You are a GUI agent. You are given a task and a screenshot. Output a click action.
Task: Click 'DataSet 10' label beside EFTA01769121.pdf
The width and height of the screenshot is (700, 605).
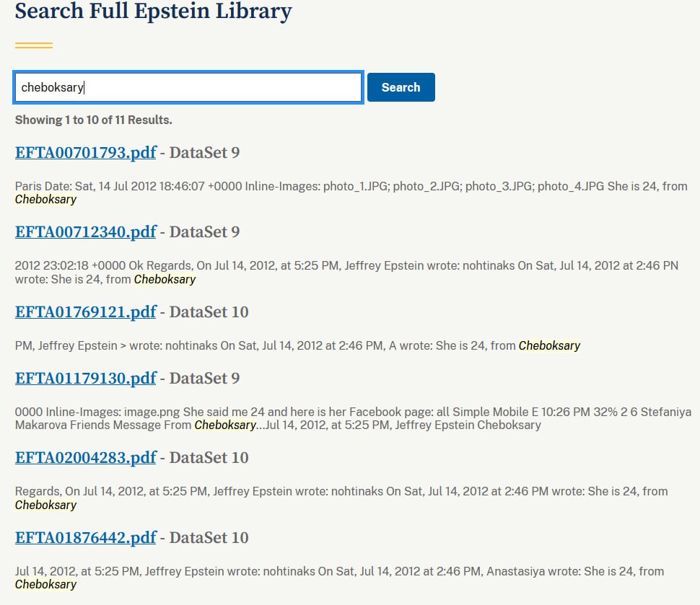pyautogui.click(x=209, y=312)
